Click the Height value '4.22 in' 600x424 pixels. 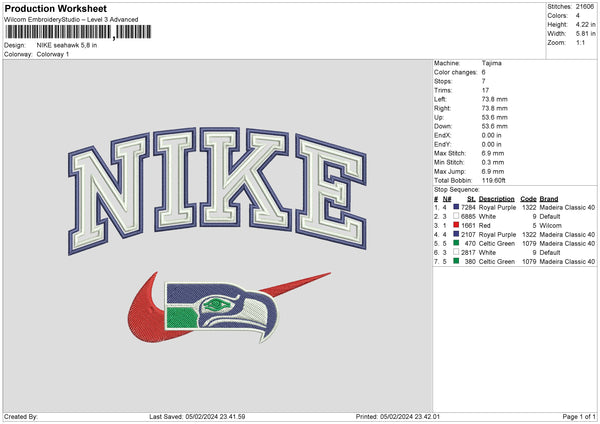point(585,24)
